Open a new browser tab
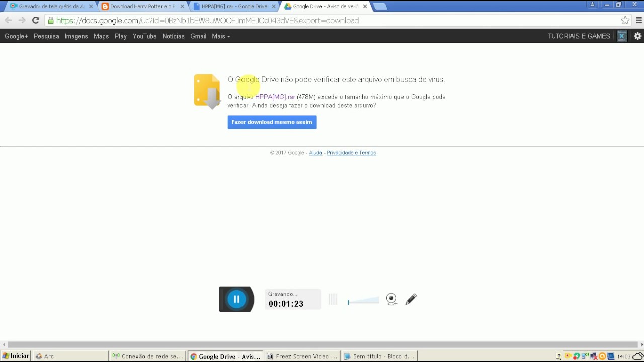 [x=380, y=7]
